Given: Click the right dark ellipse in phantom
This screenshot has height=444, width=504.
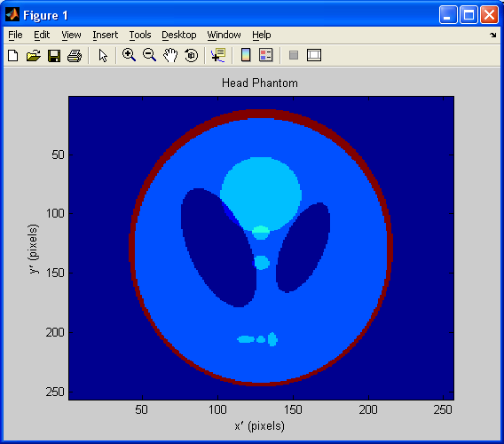Looking at the screenshot, I should (303, 248).
